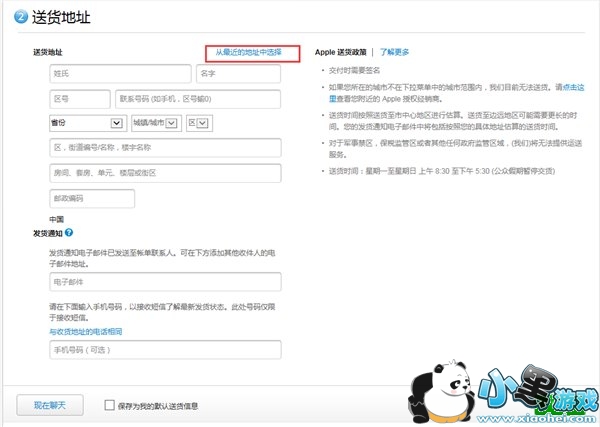Open the 了解更多 link
Screen dimensions: 600x427
tap(395, 52)
